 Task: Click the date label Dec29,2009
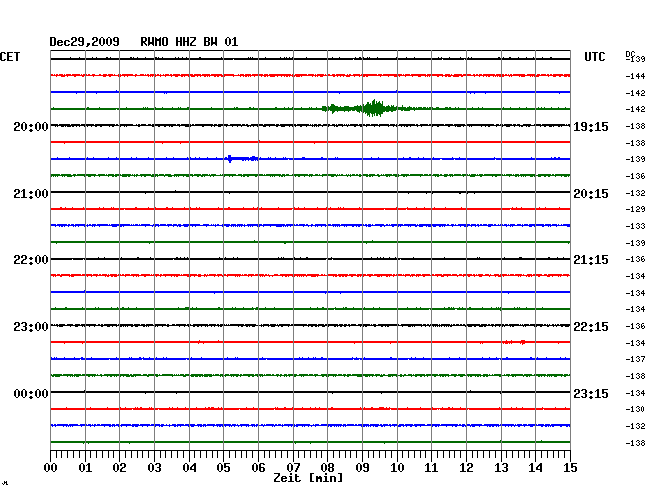point(85,42)
